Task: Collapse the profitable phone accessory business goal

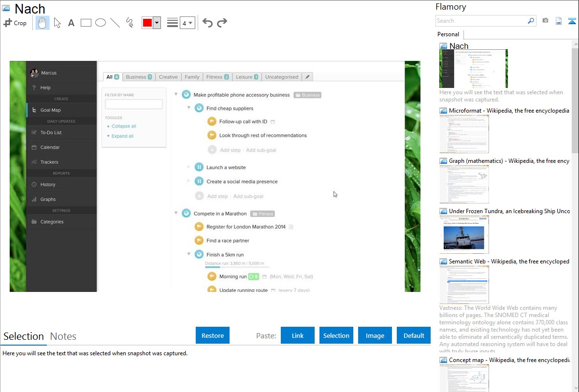Action: coord(176,94)
